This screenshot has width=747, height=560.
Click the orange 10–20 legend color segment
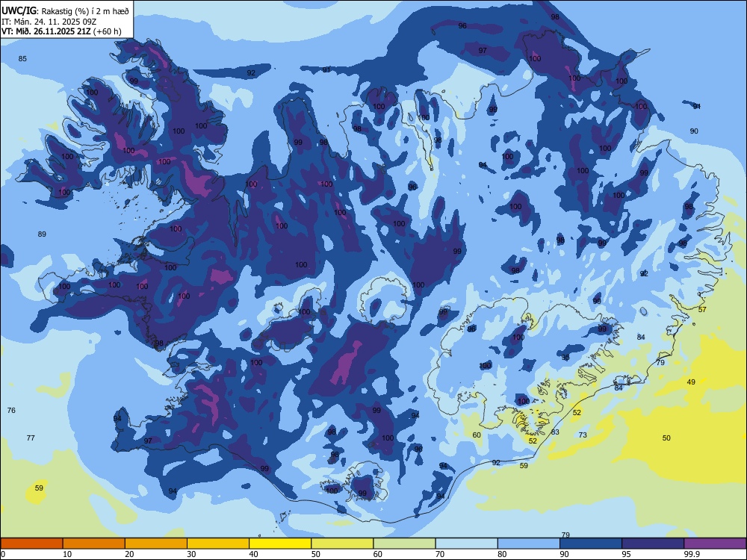(94, 544)
